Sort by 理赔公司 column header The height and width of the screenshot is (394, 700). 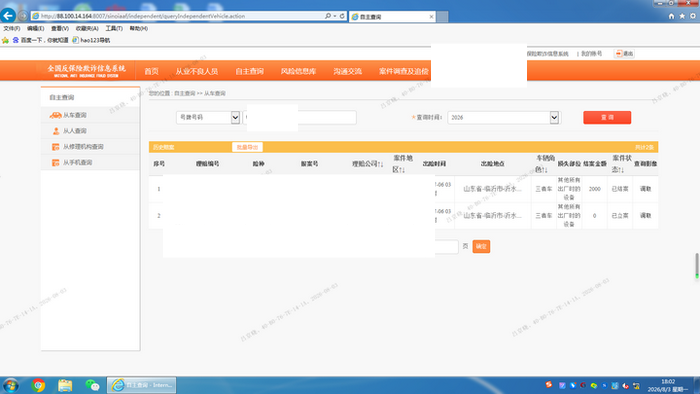click(367, 164)
